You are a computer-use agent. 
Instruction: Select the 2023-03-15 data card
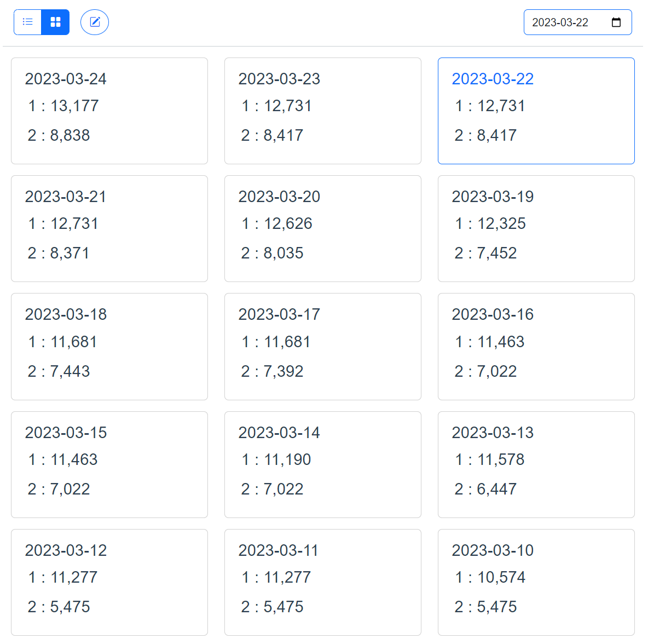pyautogui.click(x=109, y=464)
